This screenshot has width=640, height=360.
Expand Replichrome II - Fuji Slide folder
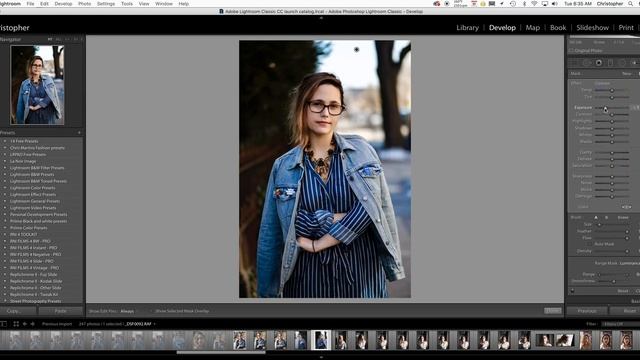tap(5, 275)
